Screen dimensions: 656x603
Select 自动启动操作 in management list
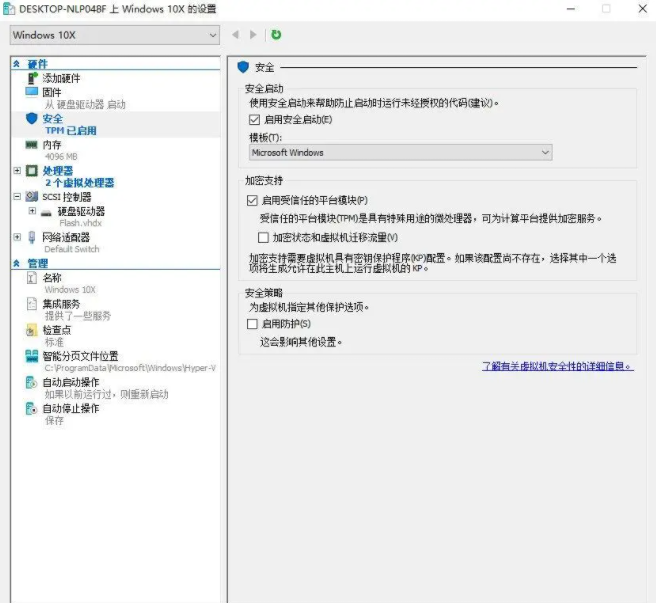(70, 382)
